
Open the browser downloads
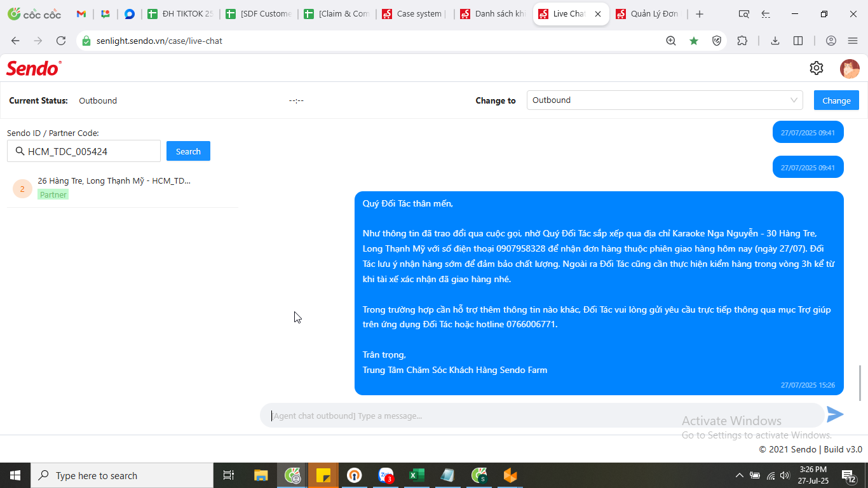point(775,41)
